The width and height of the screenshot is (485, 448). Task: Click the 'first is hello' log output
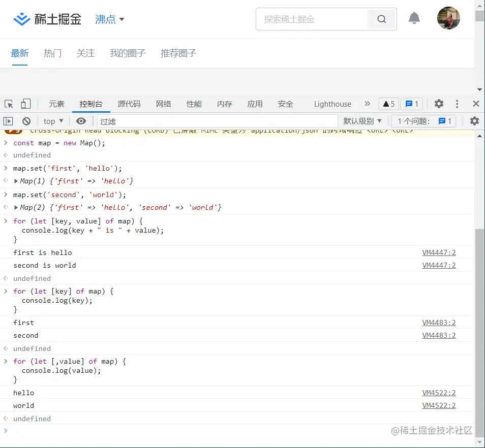43,253
